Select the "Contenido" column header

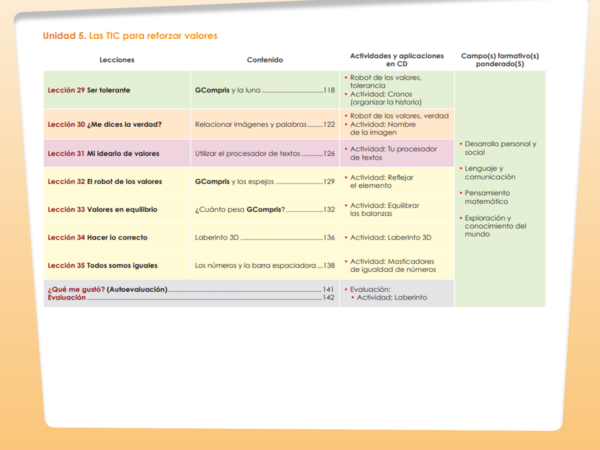[265, 60]
